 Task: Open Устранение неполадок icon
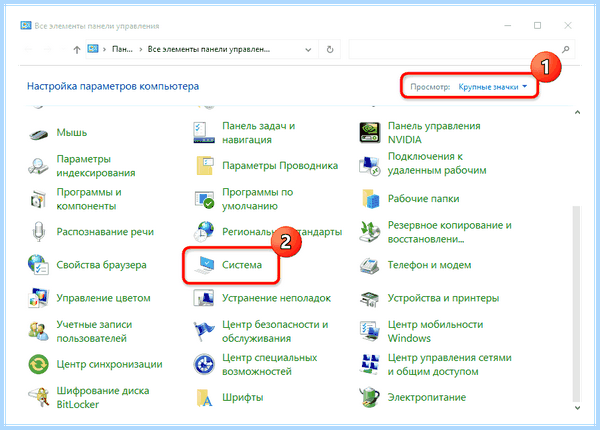(x=204, y=298)
